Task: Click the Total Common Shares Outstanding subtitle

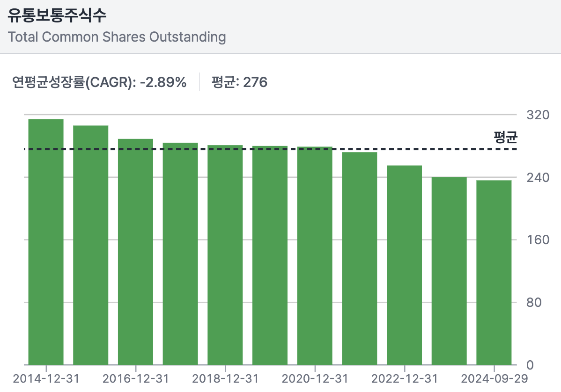Action: 117,37
